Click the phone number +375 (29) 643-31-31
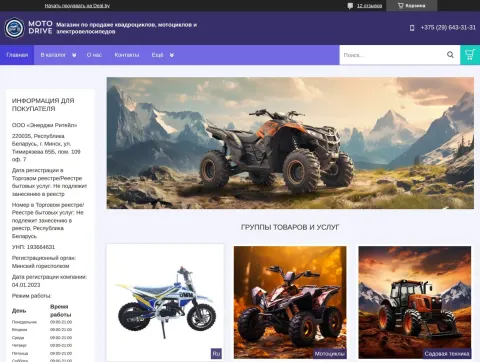This screenshot has height=362, width=480. tap(448, 28)
